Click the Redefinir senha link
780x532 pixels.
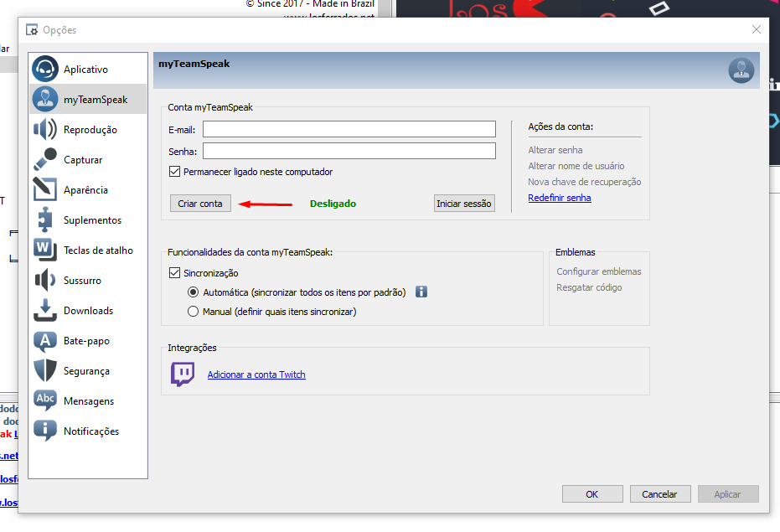[559, 198]
